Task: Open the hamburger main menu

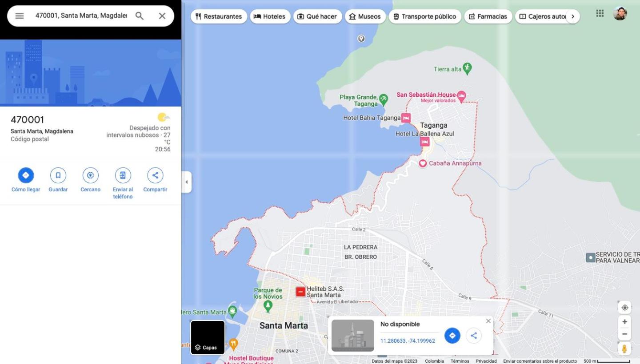Action: 19,16
